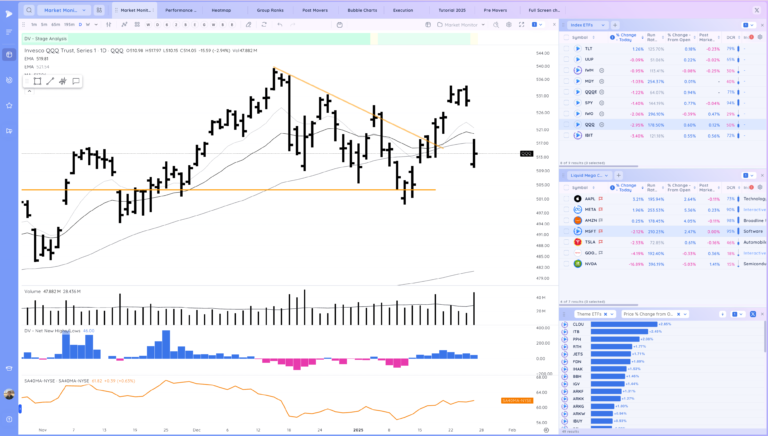Viewport: 768px width, 436px height.
Task: Open the Bubble Charts tab
Action: coord(361,9)
